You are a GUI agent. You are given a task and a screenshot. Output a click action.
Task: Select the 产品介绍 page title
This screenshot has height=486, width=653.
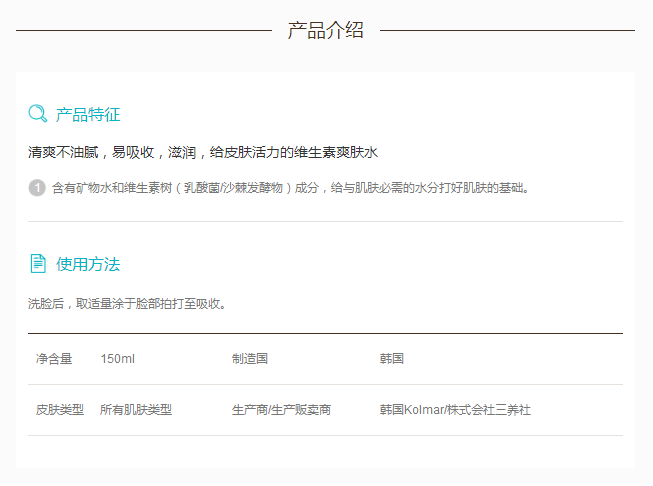[325, 30]
